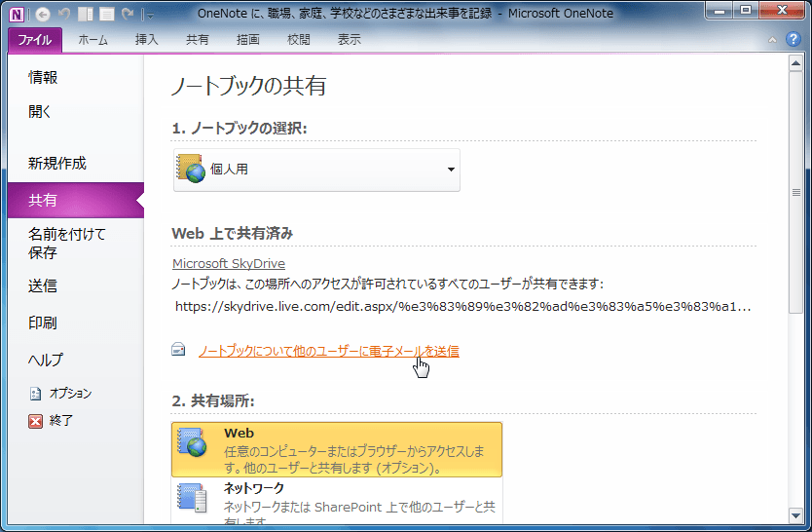
Task: Switch to the 校閲 ribbon tab
Action: (299, 40)
